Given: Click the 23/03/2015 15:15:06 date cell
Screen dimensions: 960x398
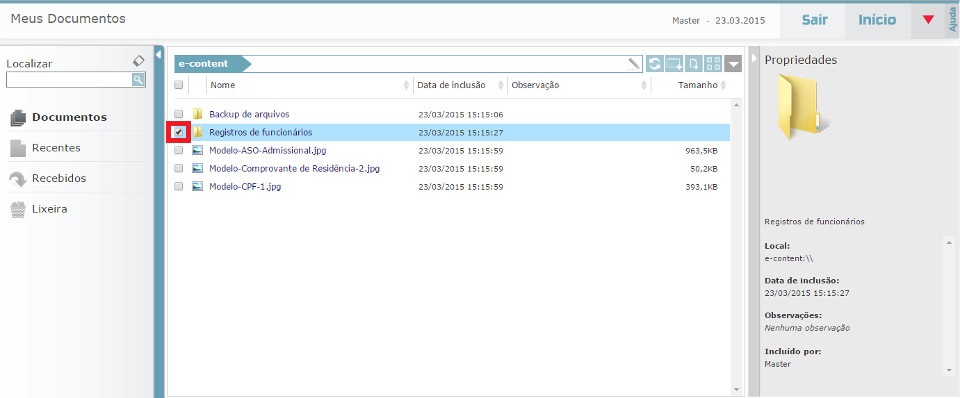Looking at the screenshot, I should 460,114.
